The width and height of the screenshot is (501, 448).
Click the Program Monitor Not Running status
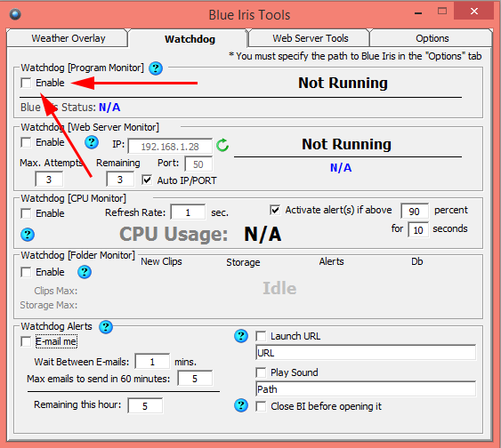click(x=343, y=83)
